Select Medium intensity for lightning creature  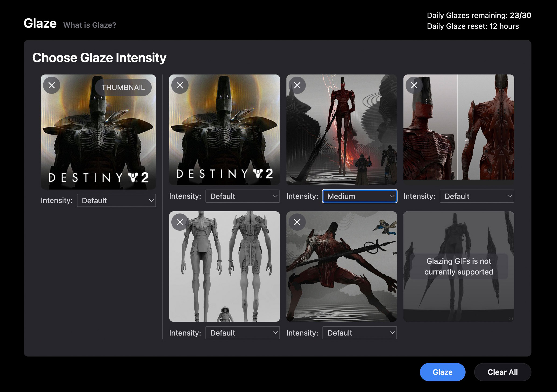pyautogui.click(x=359, y=196)
